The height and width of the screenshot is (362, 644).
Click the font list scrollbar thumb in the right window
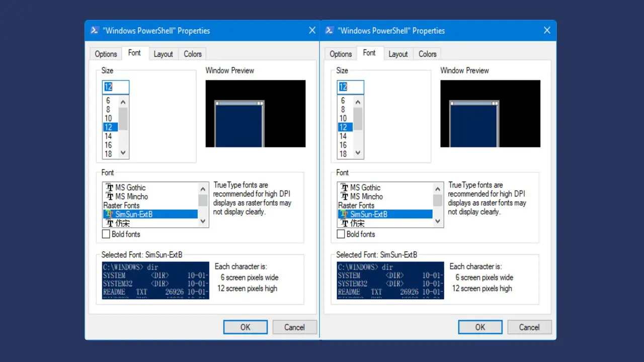(x=438, y=201)
